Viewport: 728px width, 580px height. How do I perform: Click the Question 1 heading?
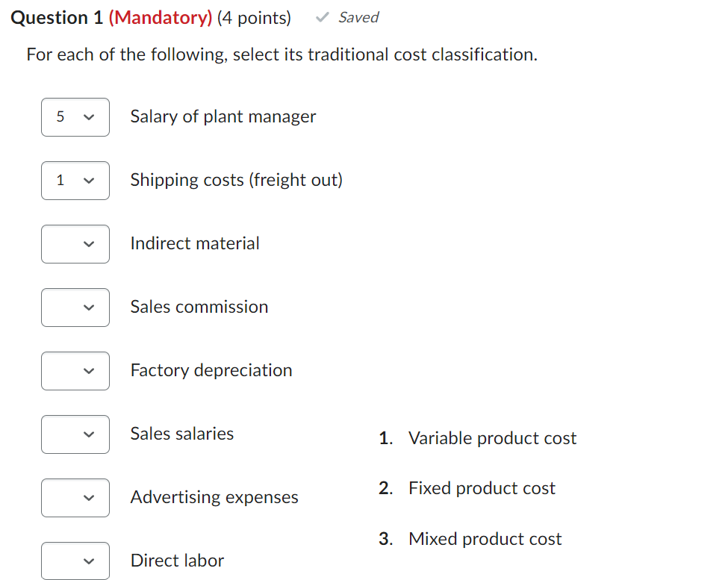tap(57, 18)
